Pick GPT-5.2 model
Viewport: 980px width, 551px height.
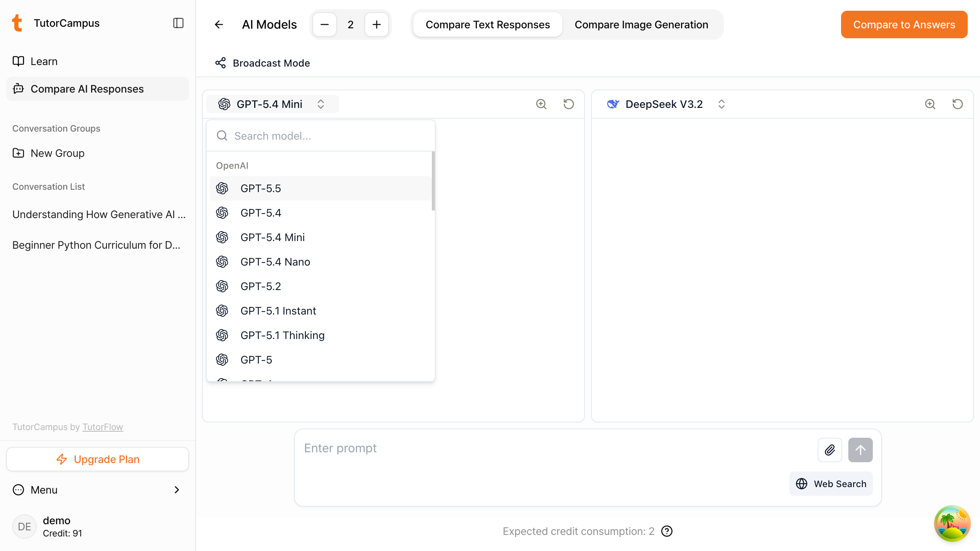coord(321,286)
